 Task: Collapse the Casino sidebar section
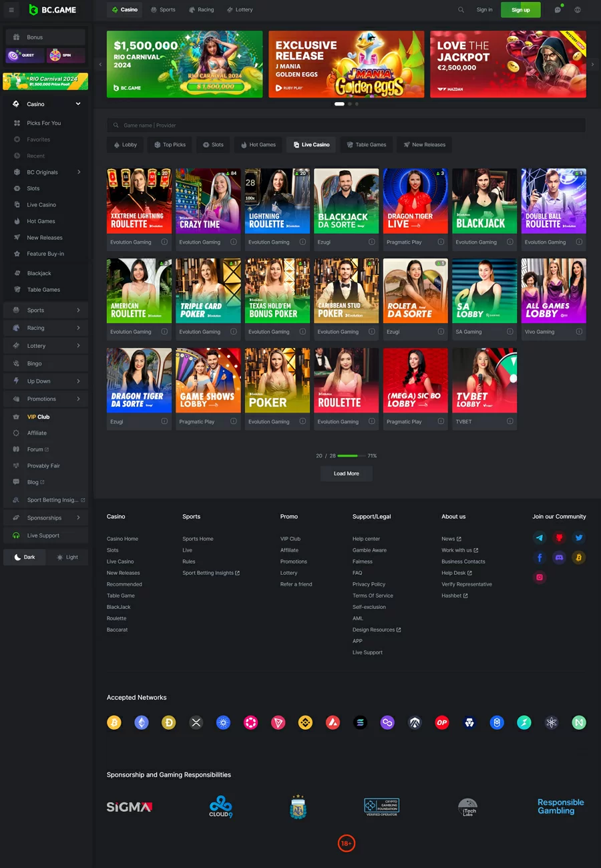point(78,104)
